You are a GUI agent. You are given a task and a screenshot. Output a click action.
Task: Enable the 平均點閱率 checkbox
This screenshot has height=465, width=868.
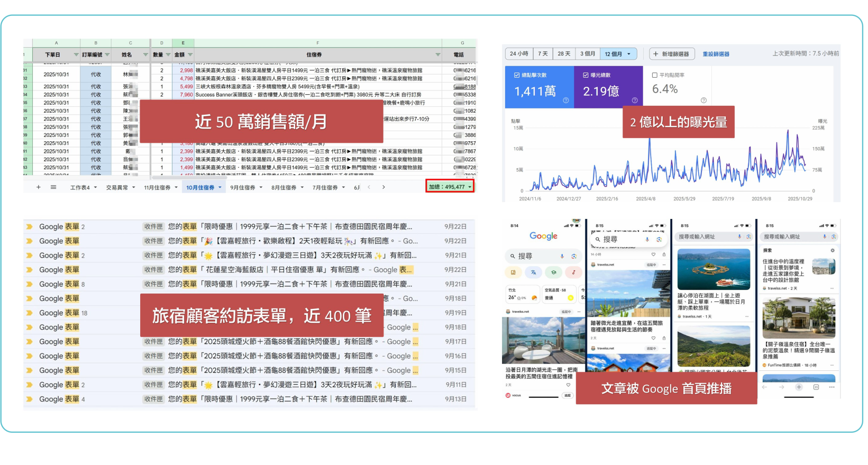click(x=655, y=75)
